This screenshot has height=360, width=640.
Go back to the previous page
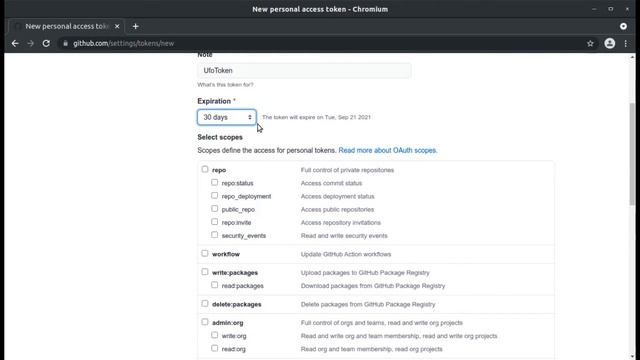[15, 43]
